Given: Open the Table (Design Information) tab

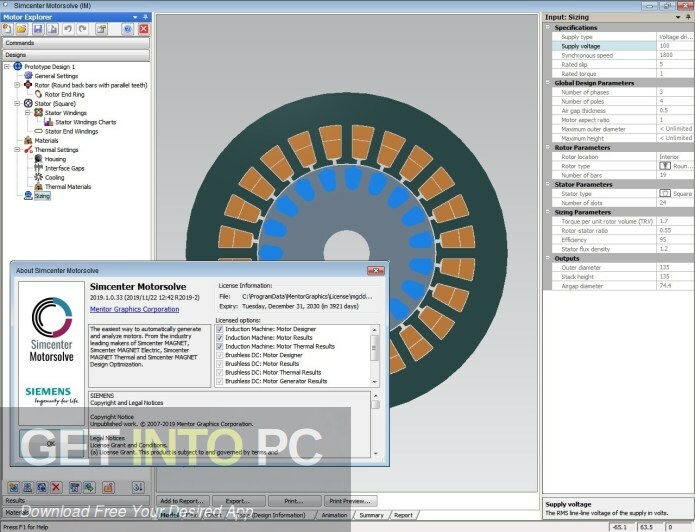Looking at the screenshot, I should pyautogui.click(x=272, y=515).
